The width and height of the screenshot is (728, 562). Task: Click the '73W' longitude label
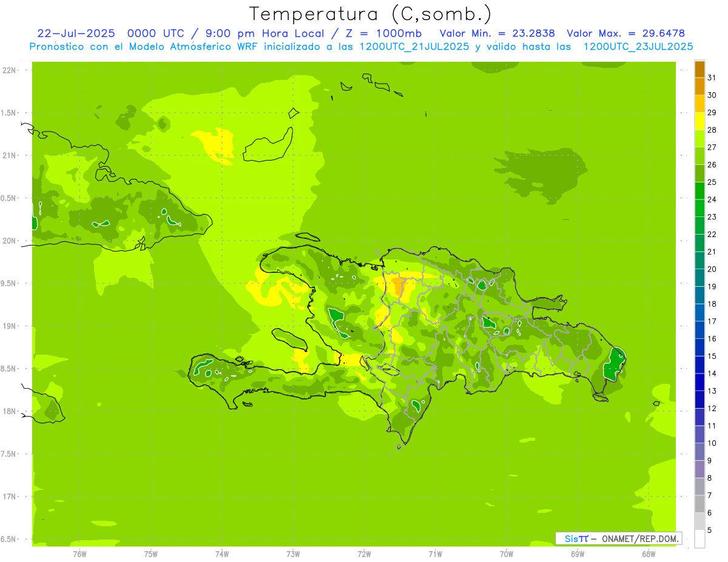293,554
